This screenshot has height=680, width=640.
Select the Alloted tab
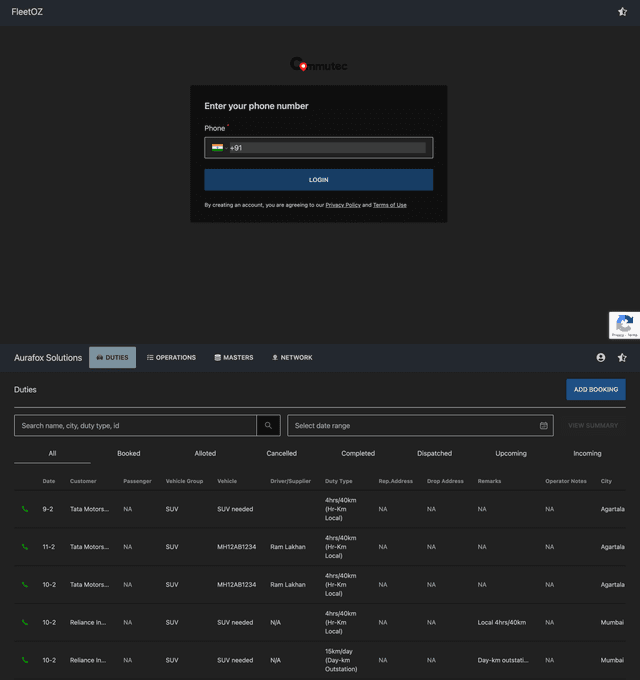[205, 453]
